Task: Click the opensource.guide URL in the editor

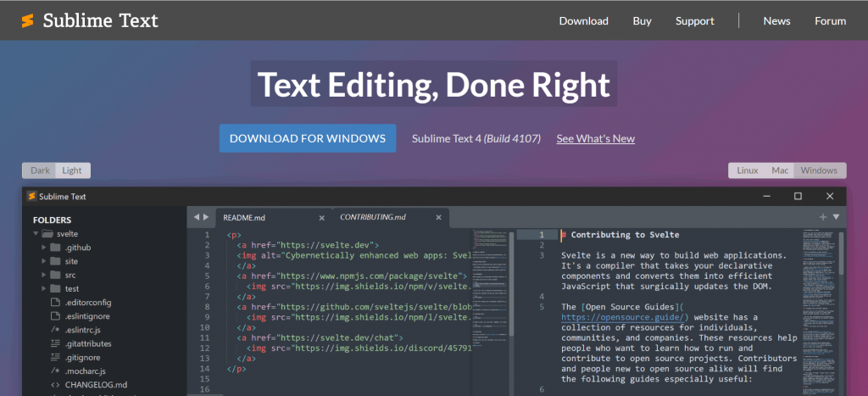Action: (625, 317)
